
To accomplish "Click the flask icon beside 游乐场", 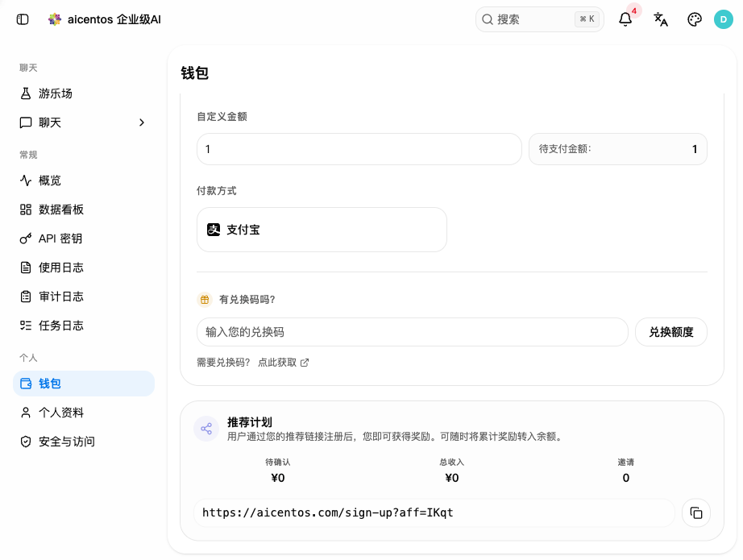I will tap(26, 93).
